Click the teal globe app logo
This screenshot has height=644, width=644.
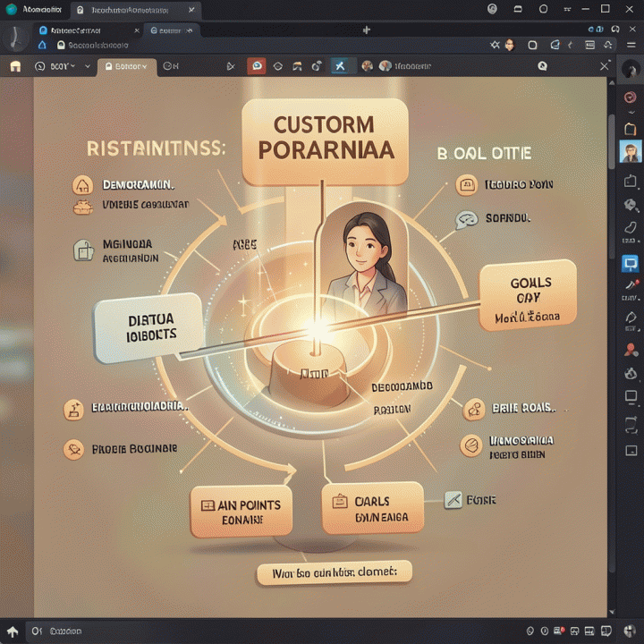tap(11, 9)
